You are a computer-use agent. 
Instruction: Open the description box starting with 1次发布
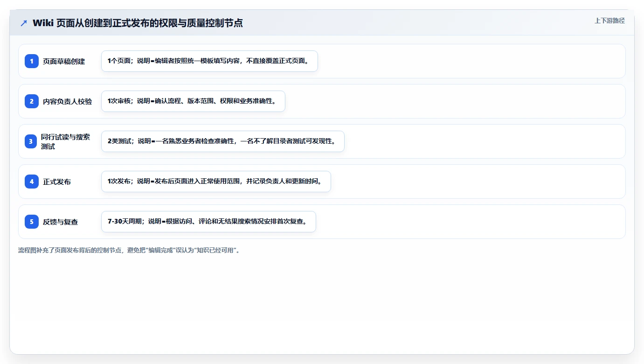pyautogui.click(x=216, y=182)
